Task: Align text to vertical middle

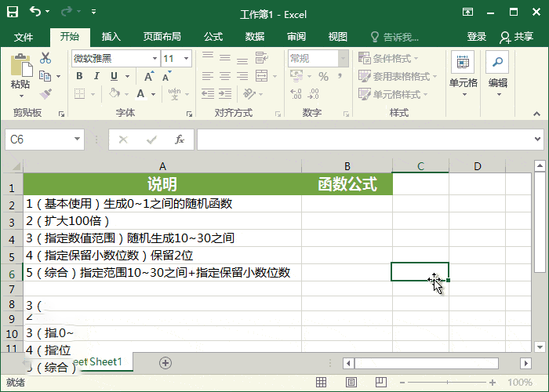Action: (225, 57)
